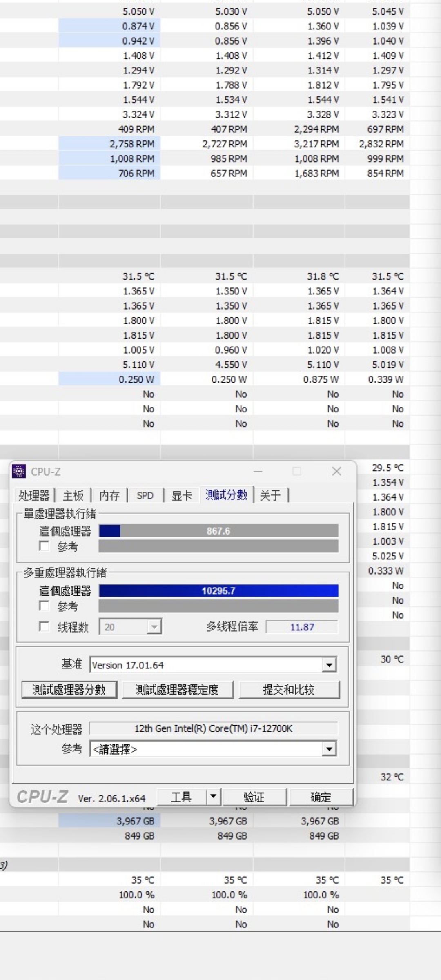
Task: Minimize the CPU-Z window
Action: point(258,471)
